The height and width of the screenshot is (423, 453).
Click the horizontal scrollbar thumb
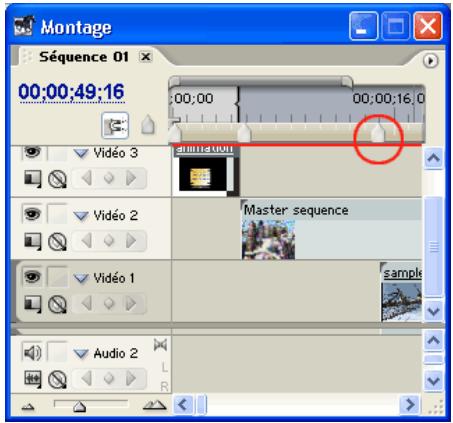(x=202, y=405)
